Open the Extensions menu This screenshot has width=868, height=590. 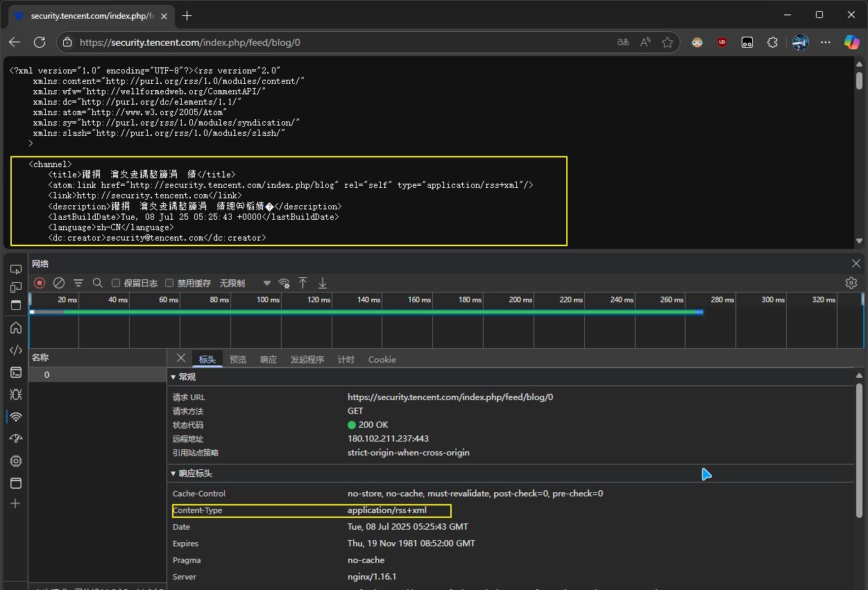[772, 42]
